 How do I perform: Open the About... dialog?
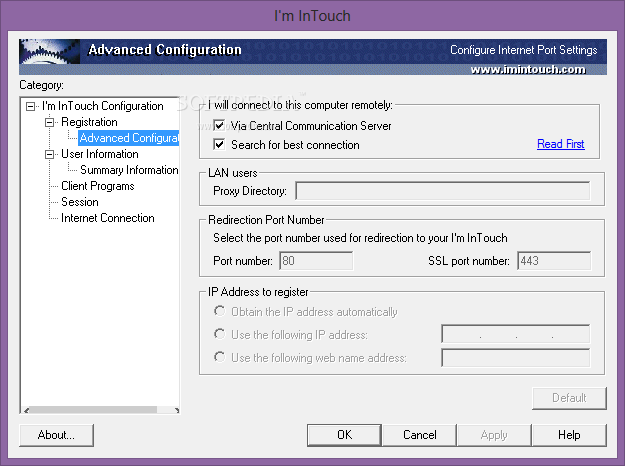(x=56, y=435)
